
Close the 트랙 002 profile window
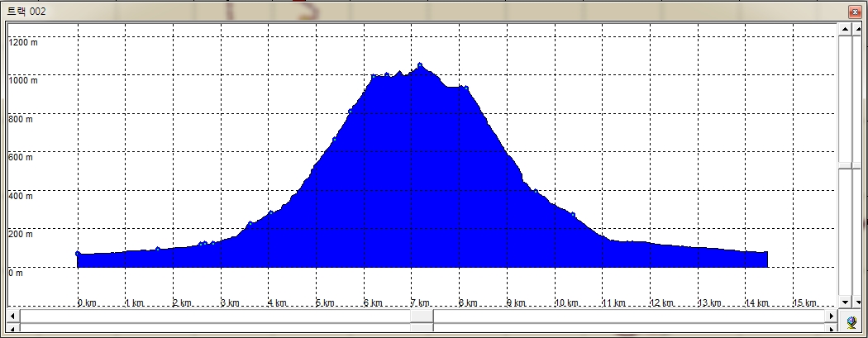pos(856,11)
